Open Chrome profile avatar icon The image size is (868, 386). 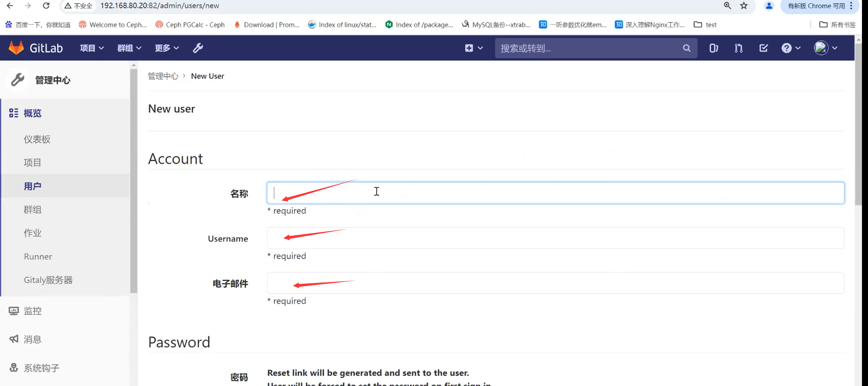click(769, 6)
